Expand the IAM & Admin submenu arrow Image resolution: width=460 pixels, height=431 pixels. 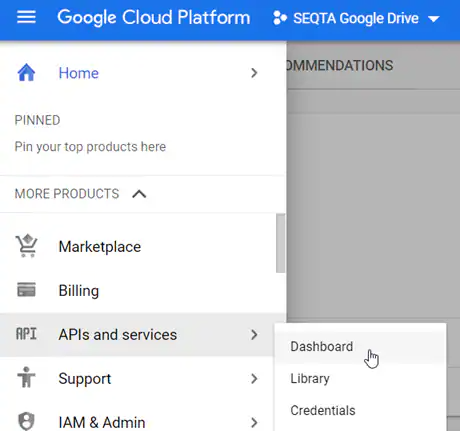click(x=254, y=422)
